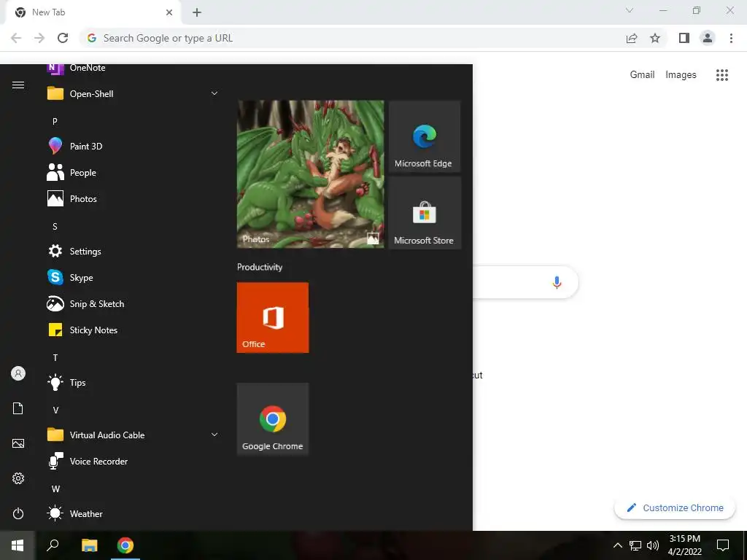
Task: Open the Microsoft Store tile
Action: pos(425,213)
